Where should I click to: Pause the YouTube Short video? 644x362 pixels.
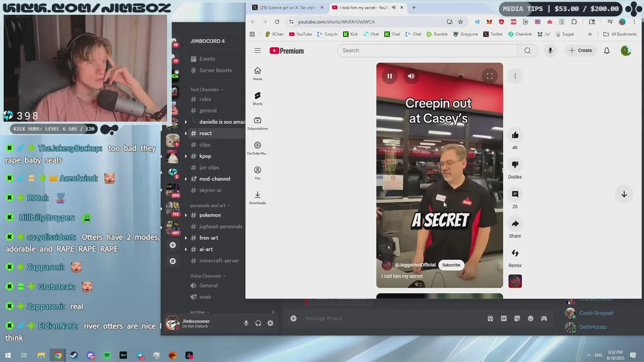pos(389,76)
